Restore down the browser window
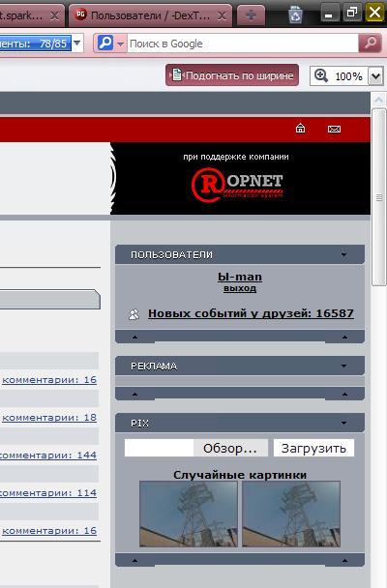Image resolution: width=387 pixels, height=588 pixels. click(x=352, y=13)
